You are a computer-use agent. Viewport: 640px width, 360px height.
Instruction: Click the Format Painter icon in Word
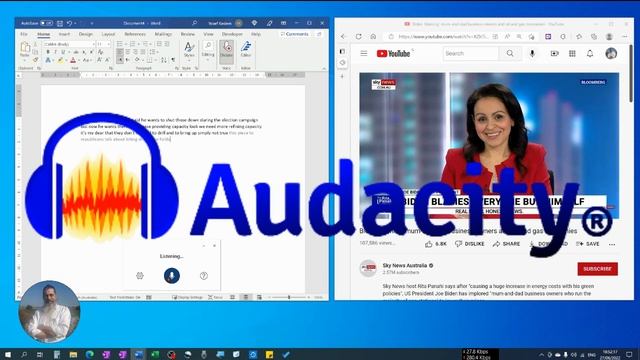coord(36,60)
